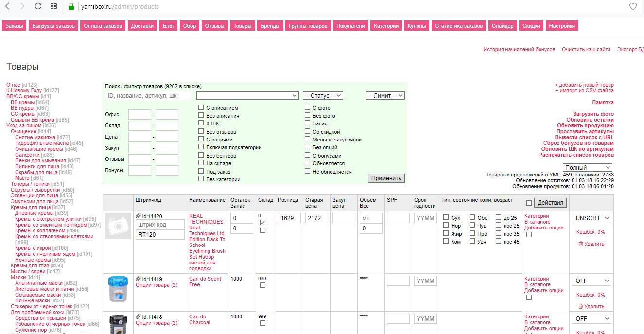Open 'ВВ/СС кремы' category in sidebar
Viewport: 644px width, 334px height.
point(23,96)
